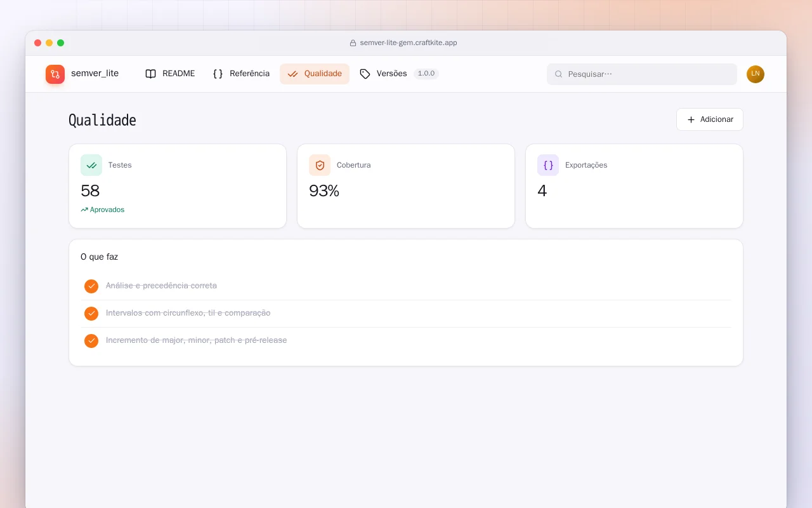Click the Versões tag icon

(365, 74)
